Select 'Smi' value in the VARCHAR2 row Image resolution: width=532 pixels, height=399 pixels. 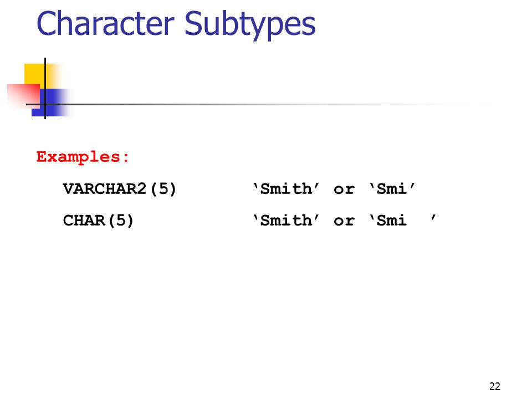point(392,188)
